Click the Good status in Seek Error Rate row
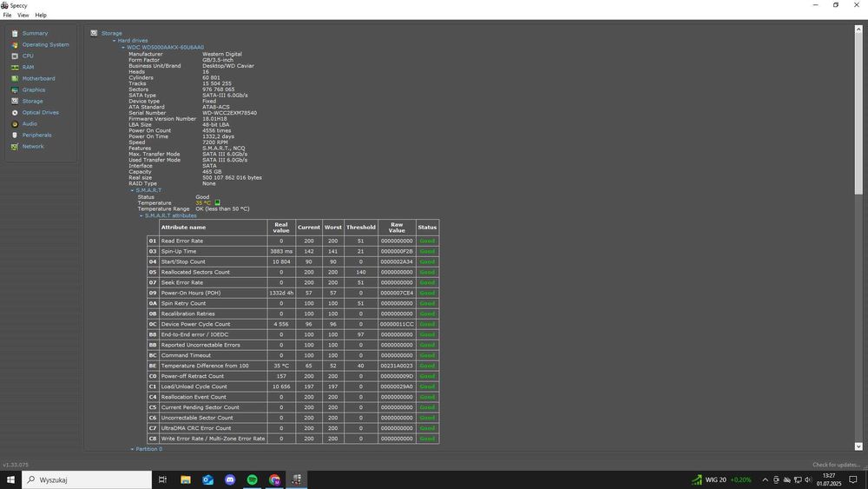Screen dimensions: 868x489 pyautogui.click(x=427, y=283)
